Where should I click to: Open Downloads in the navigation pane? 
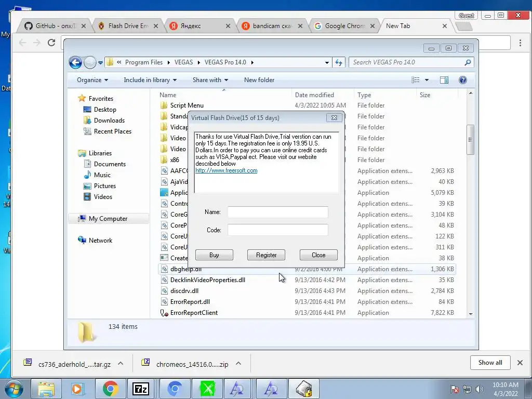point(109,121)
